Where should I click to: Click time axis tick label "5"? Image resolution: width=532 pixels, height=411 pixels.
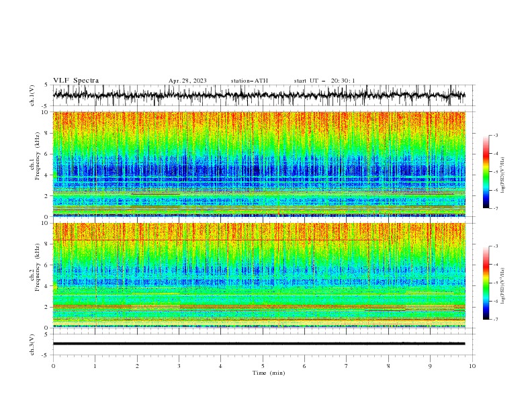(263, 366)
